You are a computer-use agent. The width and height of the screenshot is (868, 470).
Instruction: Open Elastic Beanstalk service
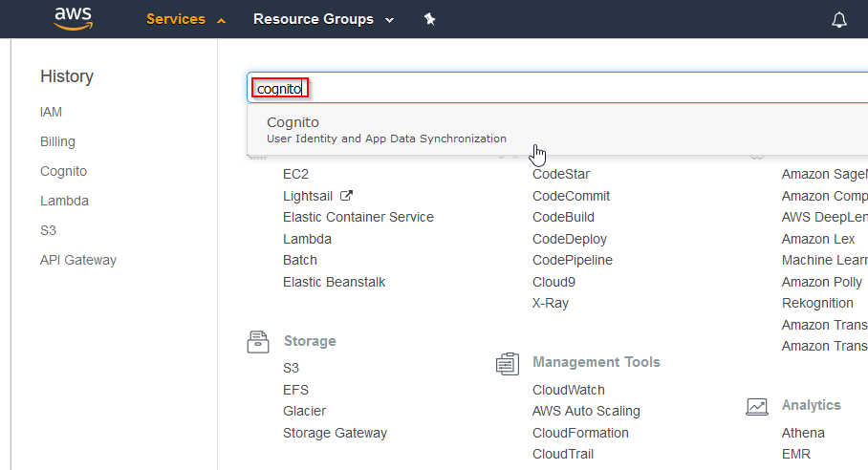334,282
